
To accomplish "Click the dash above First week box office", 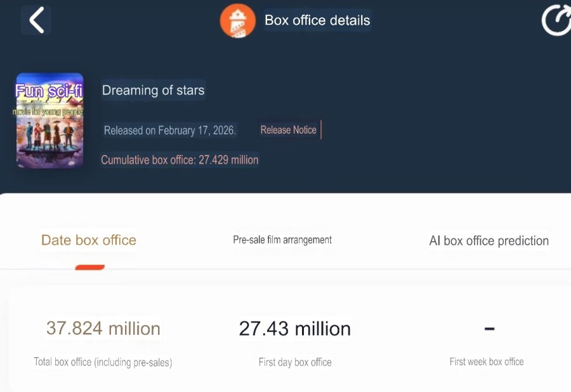I will click(x=489, y=329).
